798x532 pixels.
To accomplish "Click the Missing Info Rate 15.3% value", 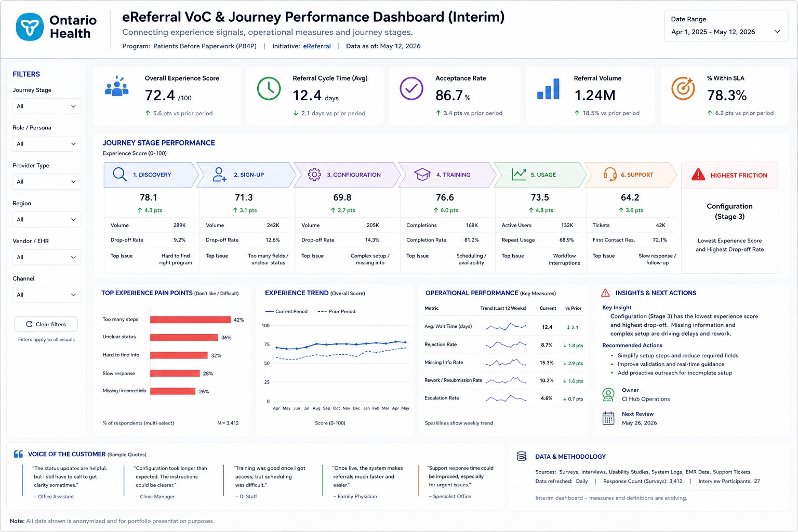I will coord(547,363).
